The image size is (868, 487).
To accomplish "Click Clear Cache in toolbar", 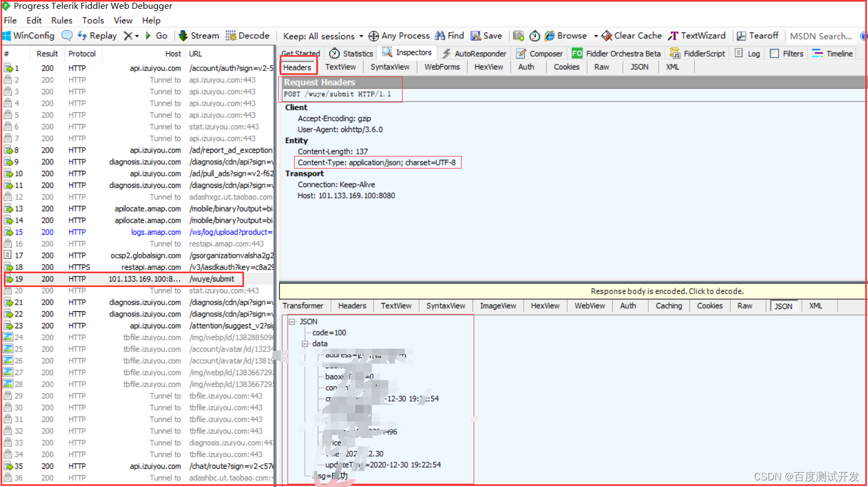I will click(x=632, y=36).
